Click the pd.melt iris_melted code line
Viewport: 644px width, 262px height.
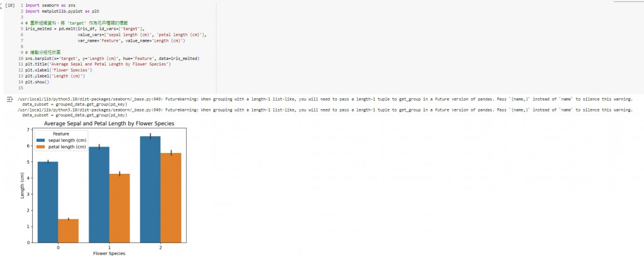coord(85,29)
